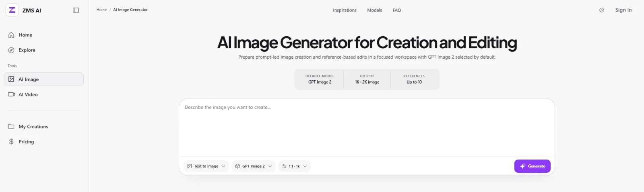The width and height of the screenshot is (644, 192).
Task: Open the Home sidebar item
Action: 44,35
